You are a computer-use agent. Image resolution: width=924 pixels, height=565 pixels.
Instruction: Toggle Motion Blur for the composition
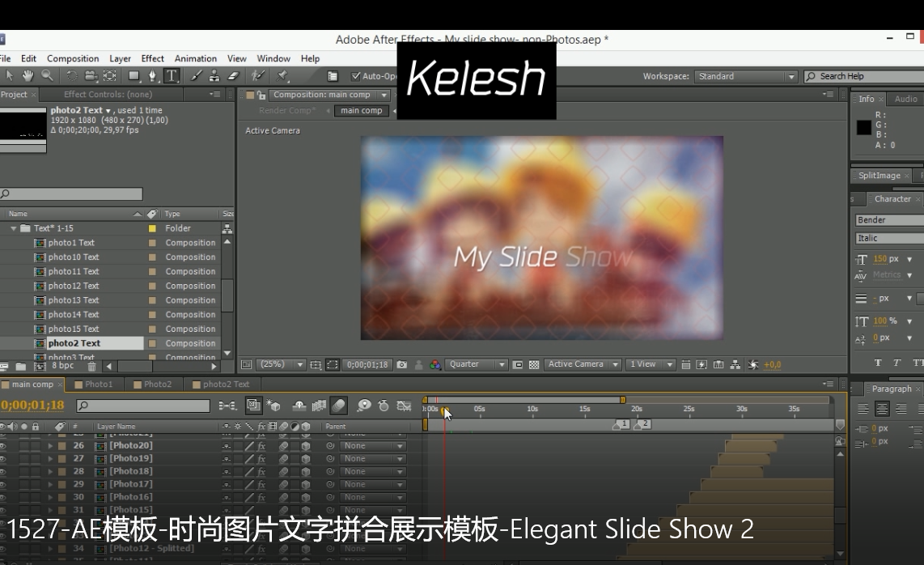point(338,406)
